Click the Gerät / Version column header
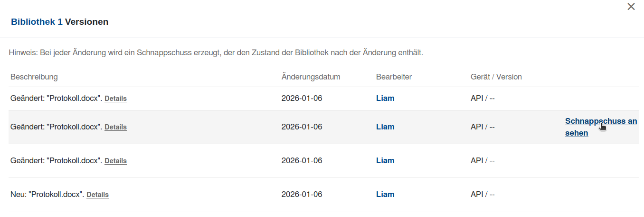Screen dimensions: 644x217 pos(496,77)
